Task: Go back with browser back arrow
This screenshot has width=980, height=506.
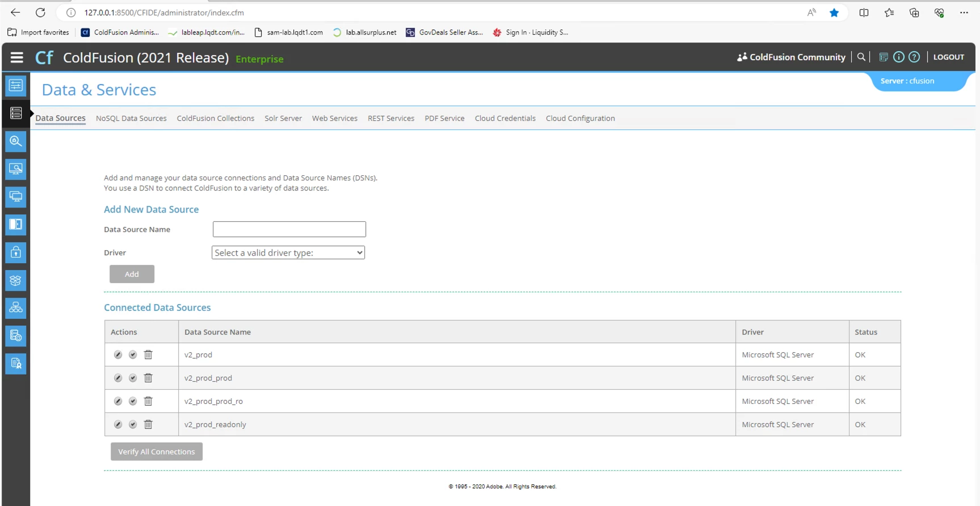Action: [x=15, y=12]
